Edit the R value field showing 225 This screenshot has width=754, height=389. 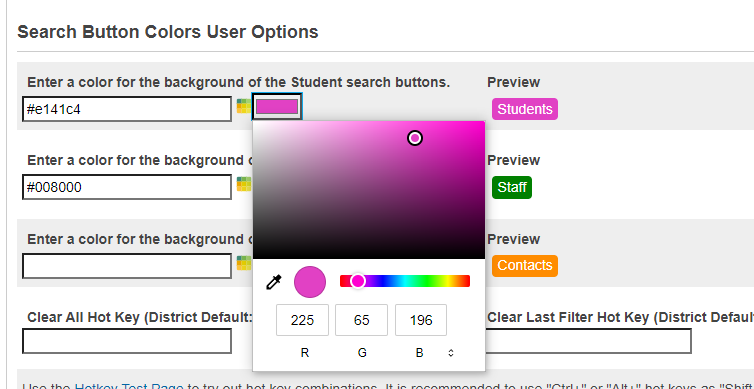pos(302,320)
